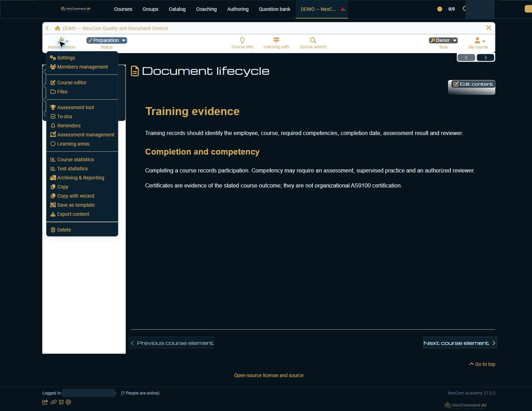Click the share icon in the footer
This screenshot has height=411, width=532.
[45, 402]
